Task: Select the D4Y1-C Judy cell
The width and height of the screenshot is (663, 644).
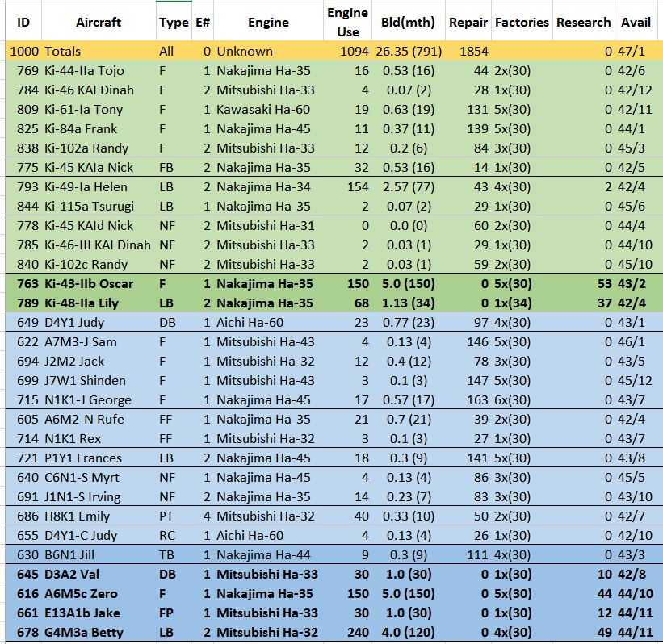Action: 99,536
